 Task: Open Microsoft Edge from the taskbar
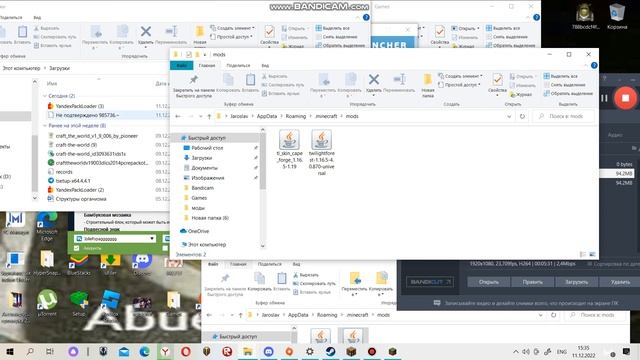(x=144, y=351)
